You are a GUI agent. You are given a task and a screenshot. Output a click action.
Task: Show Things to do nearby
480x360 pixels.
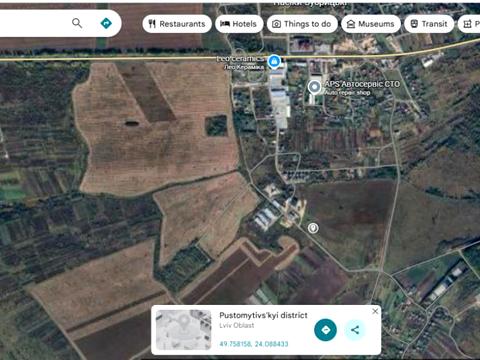point(302,24)
